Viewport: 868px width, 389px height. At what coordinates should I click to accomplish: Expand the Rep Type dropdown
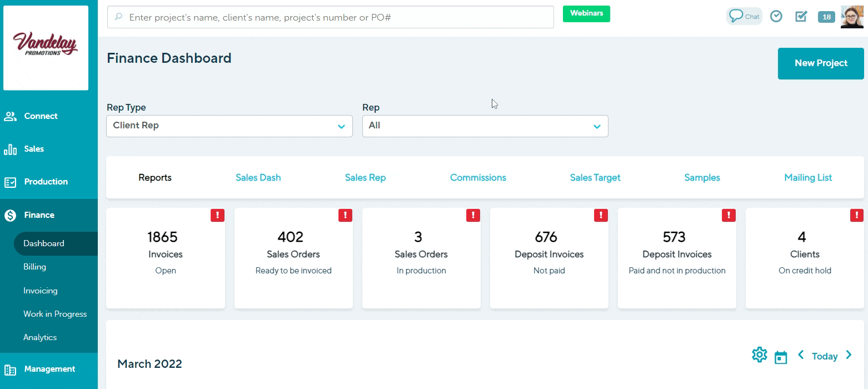[229, 126]
